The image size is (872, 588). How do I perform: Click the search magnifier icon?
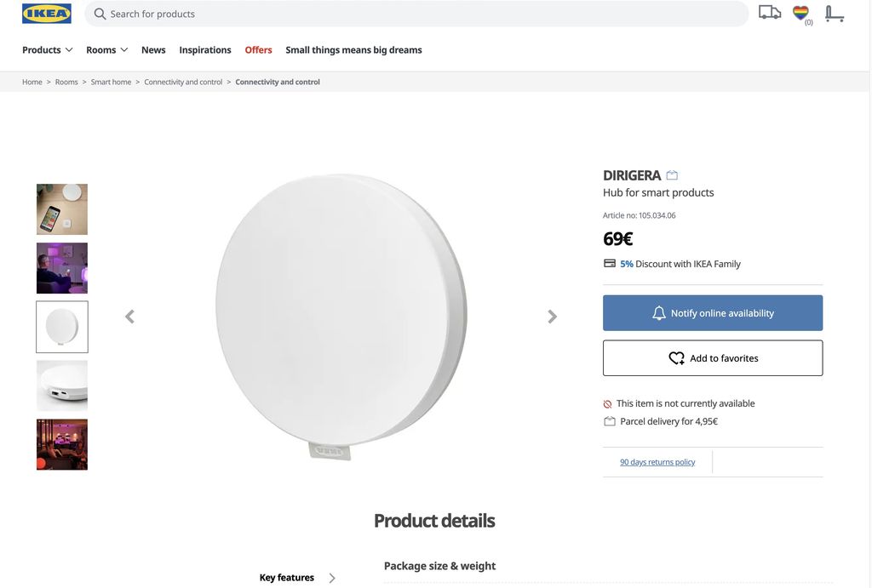tap(100, 14)
